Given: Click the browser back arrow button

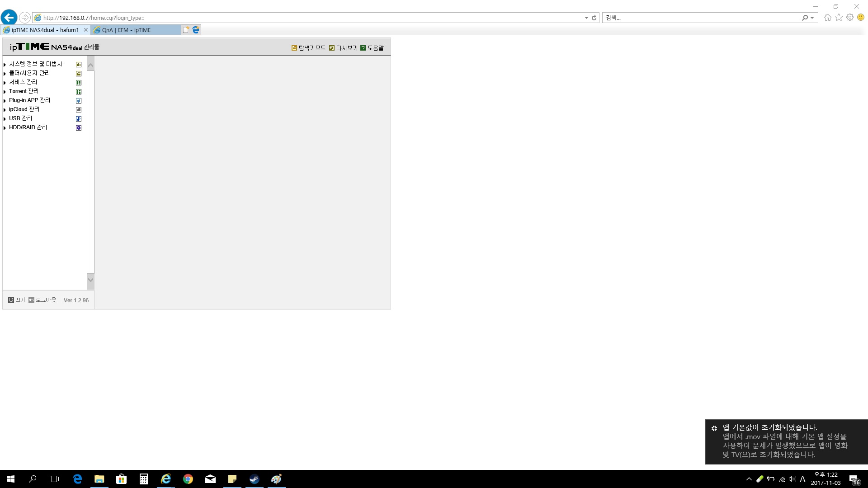Looking at the screenshot, I should pyautogui.click(x=9, y=18).
